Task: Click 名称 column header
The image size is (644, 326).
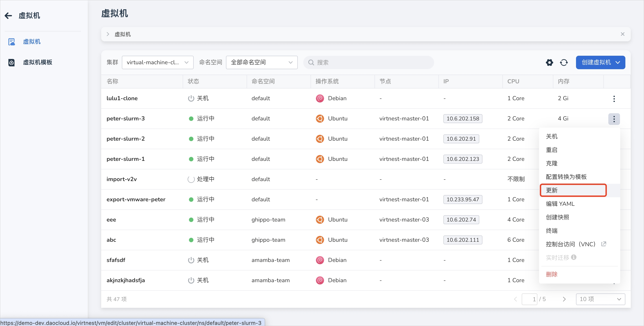Action: point(112,81)
